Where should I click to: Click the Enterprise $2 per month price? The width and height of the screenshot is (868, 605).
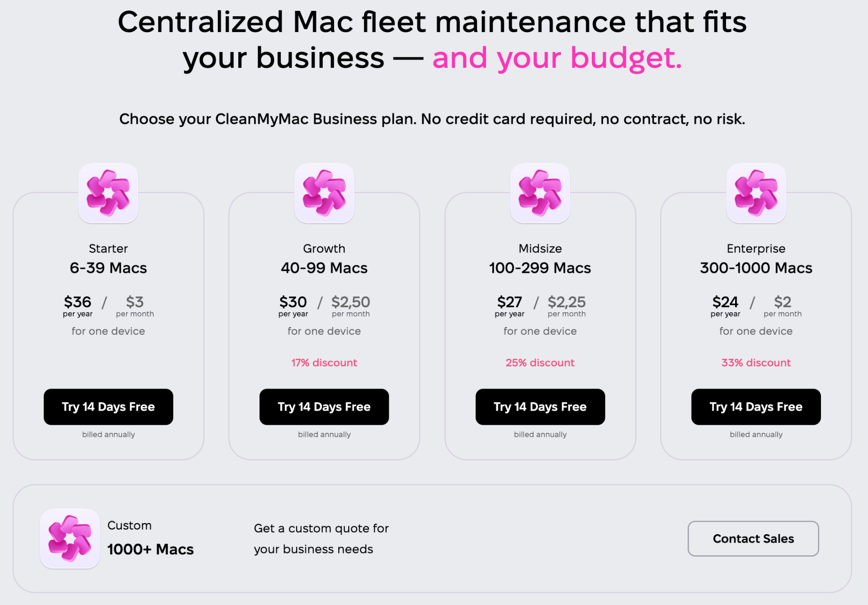[x=783, y=302]
